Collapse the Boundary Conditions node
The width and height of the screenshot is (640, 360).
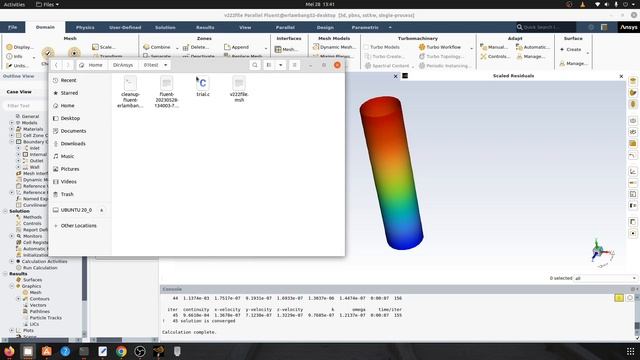[12, 142]
